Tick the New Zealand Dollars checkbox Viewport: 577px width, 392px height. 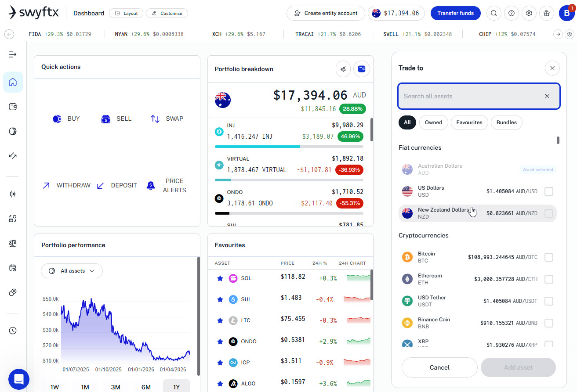click(x=549, y=213)
